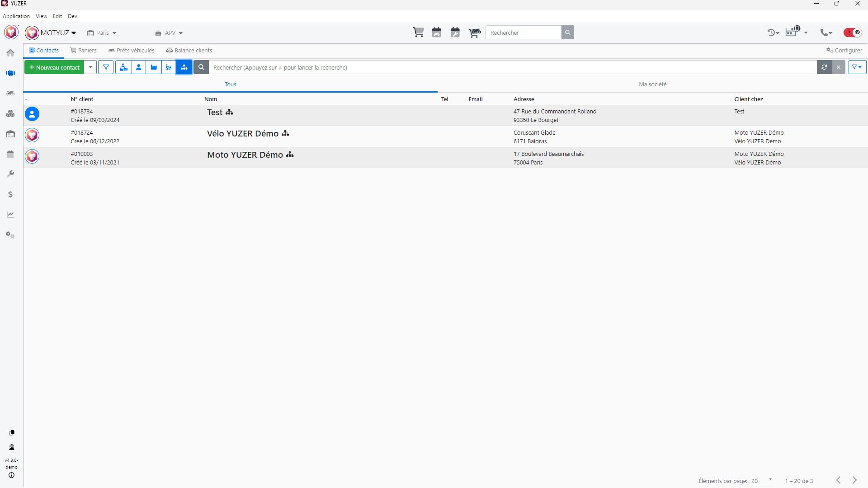This screenshot has width=868, height=488.
Task: Click the workshop calendar with wrench icon
Action: 455,33
